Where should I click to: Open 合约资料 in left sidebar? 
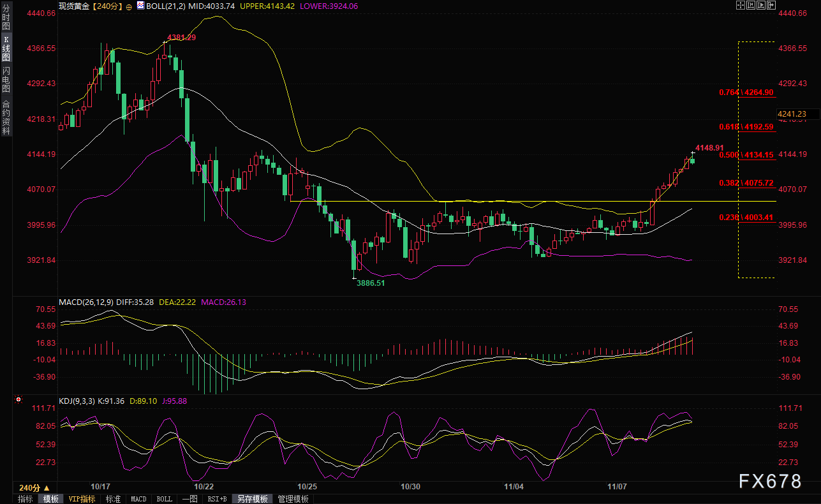point(6,117)
